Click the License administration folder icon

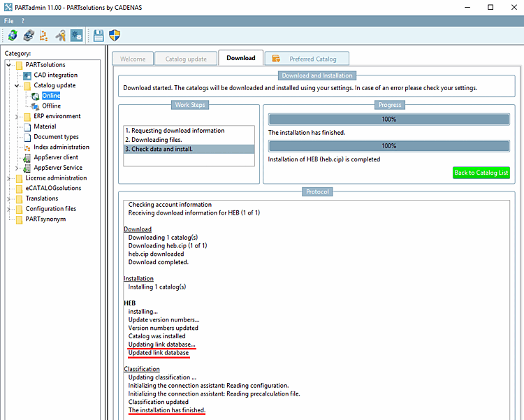(20, 178)
